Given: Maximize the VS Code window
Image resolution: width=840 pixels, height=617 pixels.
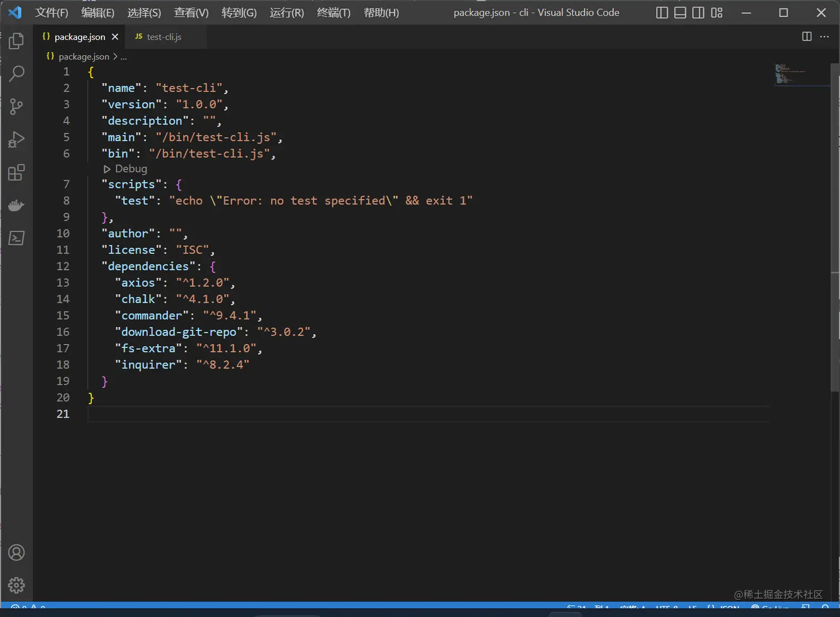Looking at the screenshot, I should (x=783, y=12).
